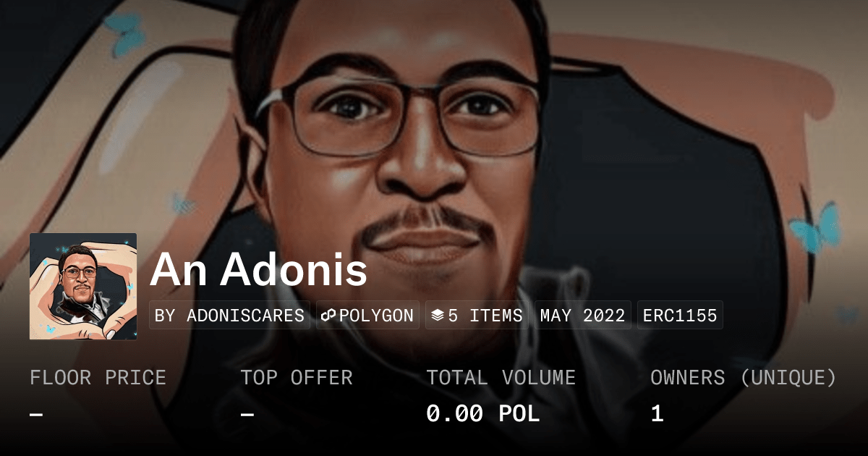Click the TOTAL VOLUME label

(x=501, y=378)
